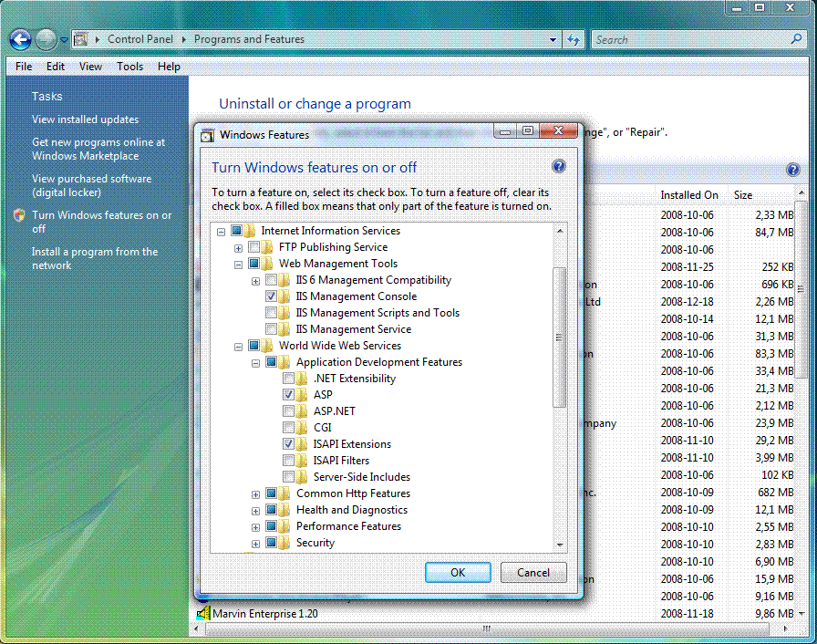817x644 pixels.
Task: Click the ASP folder icon
Action: [301, 394]
